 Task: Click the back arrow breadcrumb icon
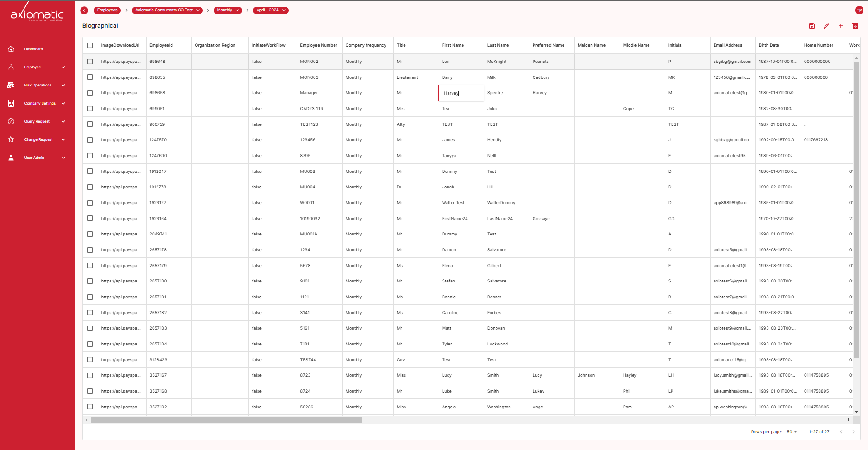click(x=84, y=10)
